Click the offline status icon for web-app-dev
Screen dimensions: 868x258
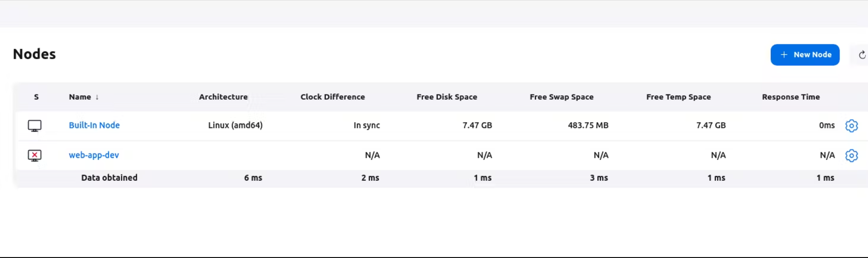click(35, 155)
